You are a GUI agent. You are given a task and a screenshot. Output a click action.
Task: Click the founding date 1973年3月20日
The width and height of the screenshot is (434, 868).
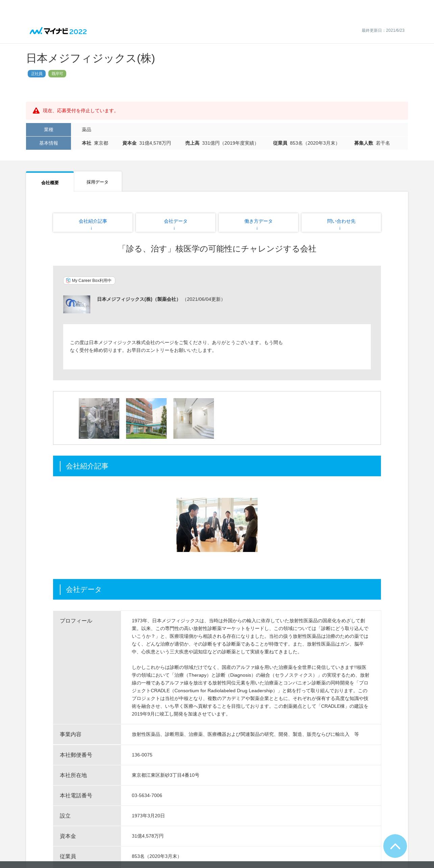pos(148,816)
